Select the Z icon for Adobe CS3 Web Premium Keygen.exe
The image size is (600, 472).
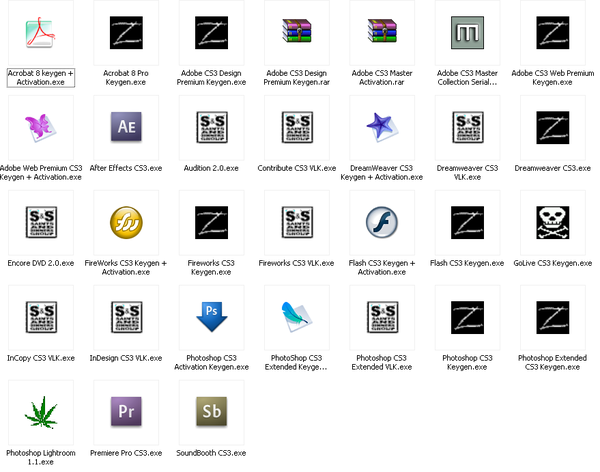[553, 33]
